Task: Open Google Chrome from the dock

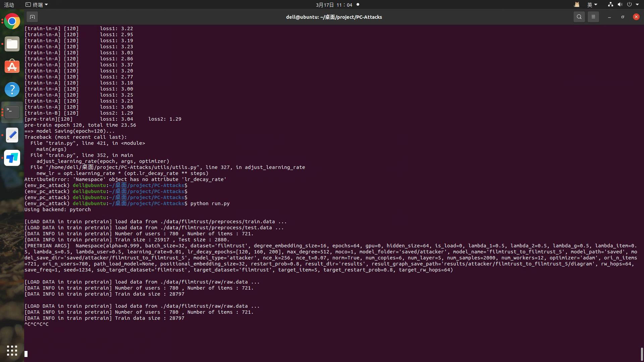Action: click(x=12, y=21)
